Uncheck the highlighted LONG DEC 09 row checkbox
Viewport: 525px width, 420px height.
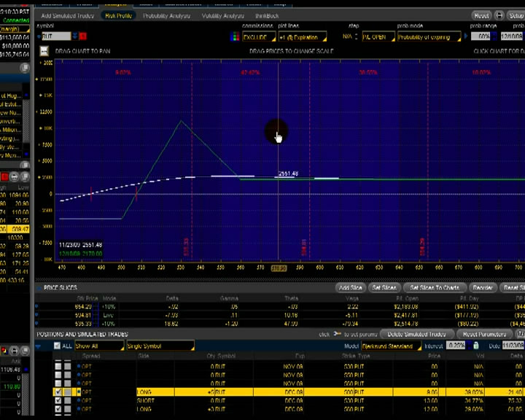coord(58,392)
